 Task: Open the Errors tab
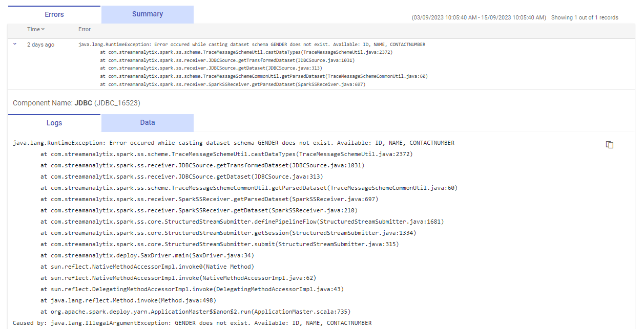click(54, 14)
